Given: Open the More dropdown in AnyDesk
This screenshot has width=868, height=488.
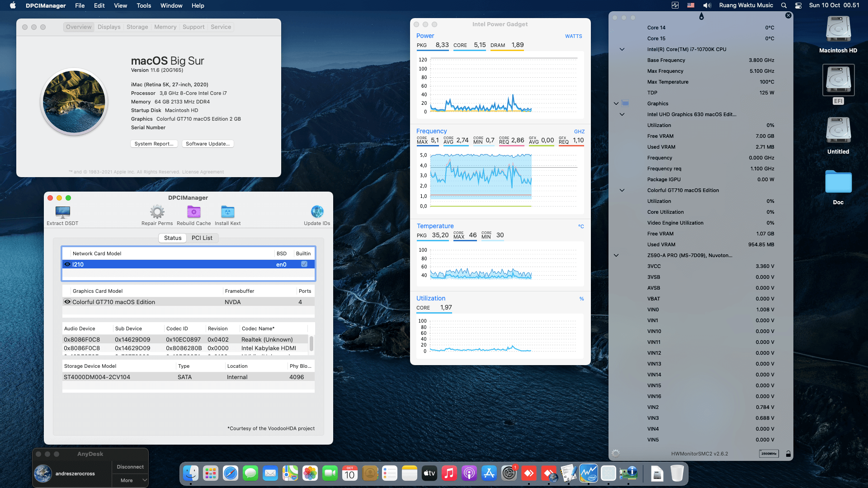Looking at the screenshot, I should click(130, 480).
